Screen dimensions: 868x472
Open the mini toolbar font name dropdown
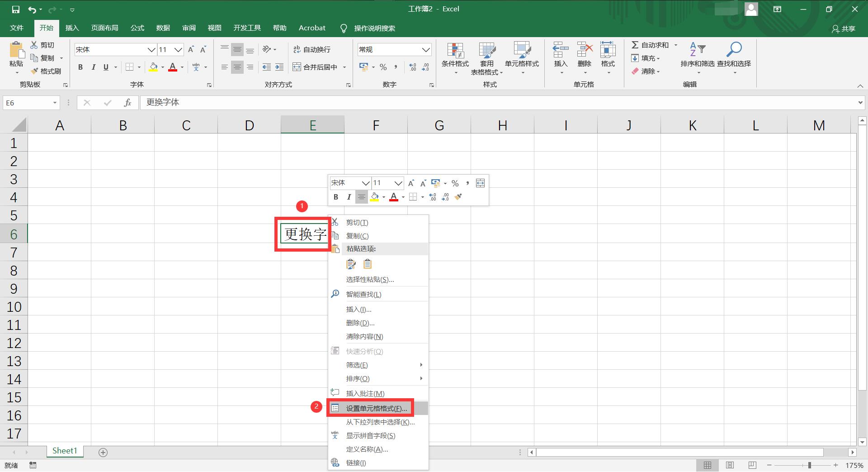pos(365,183)
